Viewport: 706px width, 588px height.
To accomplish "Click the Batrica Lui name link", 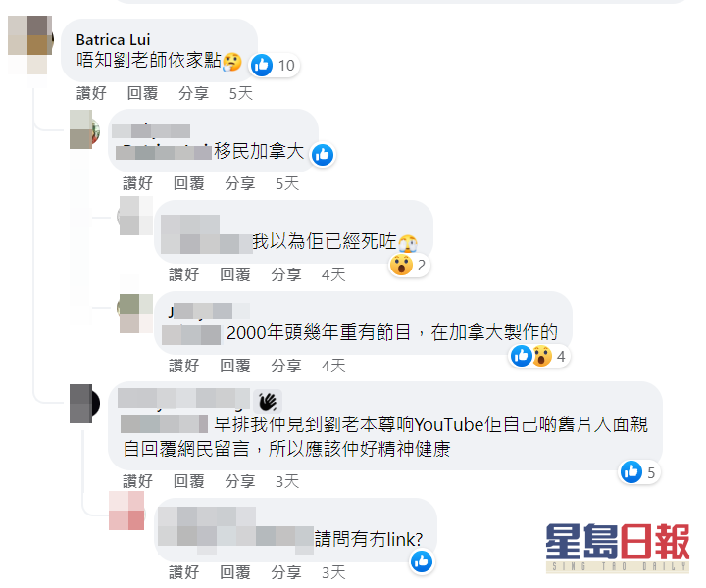I will 113,39.
